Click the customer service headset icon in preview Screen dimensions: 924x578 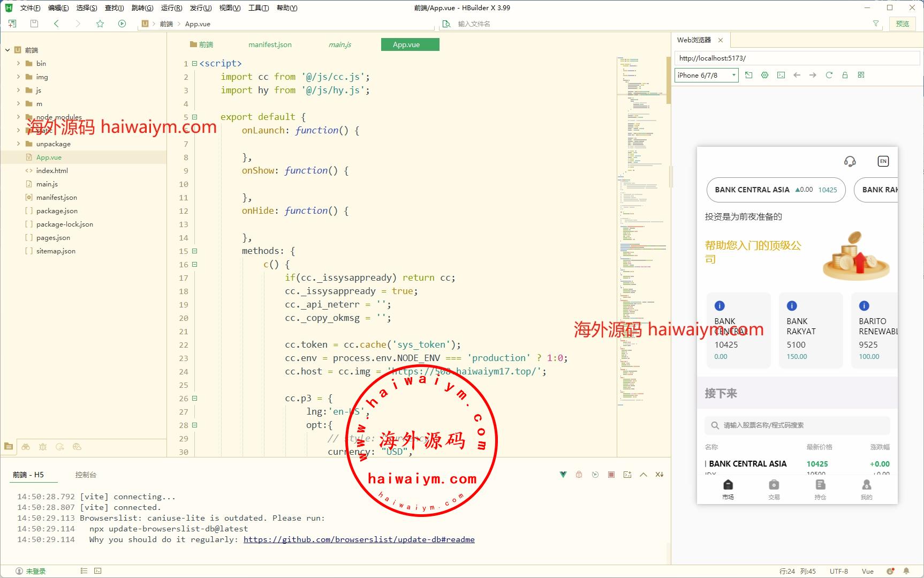point(850,161)
